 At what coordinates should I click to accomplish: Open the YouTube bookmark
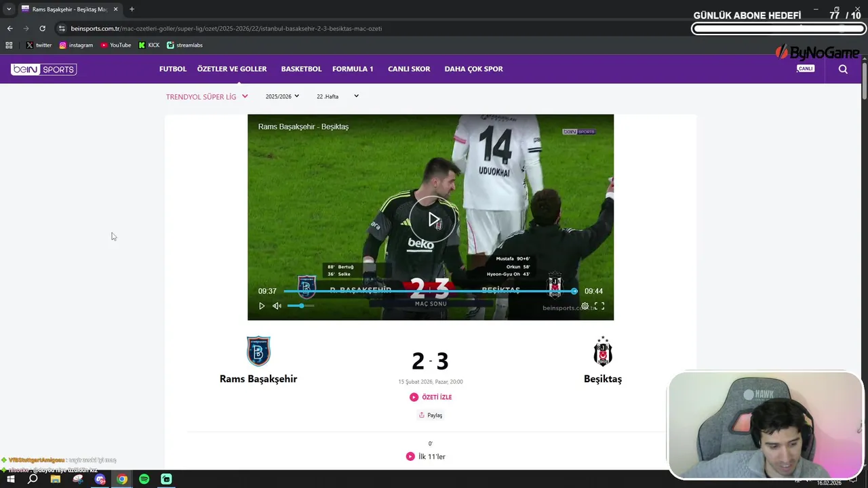pos(116,45)
